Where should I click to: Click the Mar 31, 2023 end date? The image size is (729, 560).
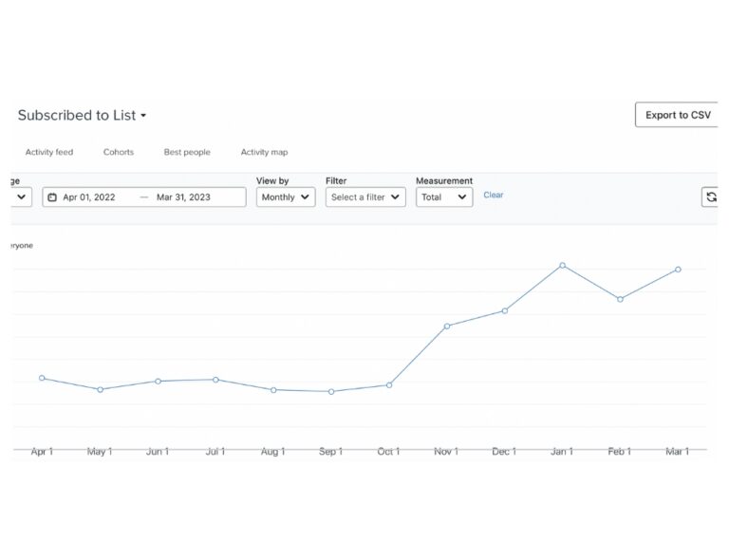tap(183, 197)
